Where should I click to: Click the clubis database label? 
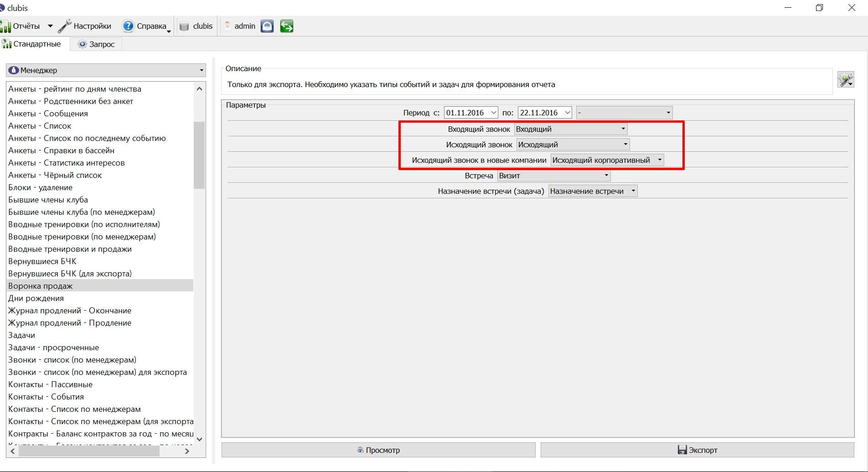pyautogui.click(x=203, y=26)
